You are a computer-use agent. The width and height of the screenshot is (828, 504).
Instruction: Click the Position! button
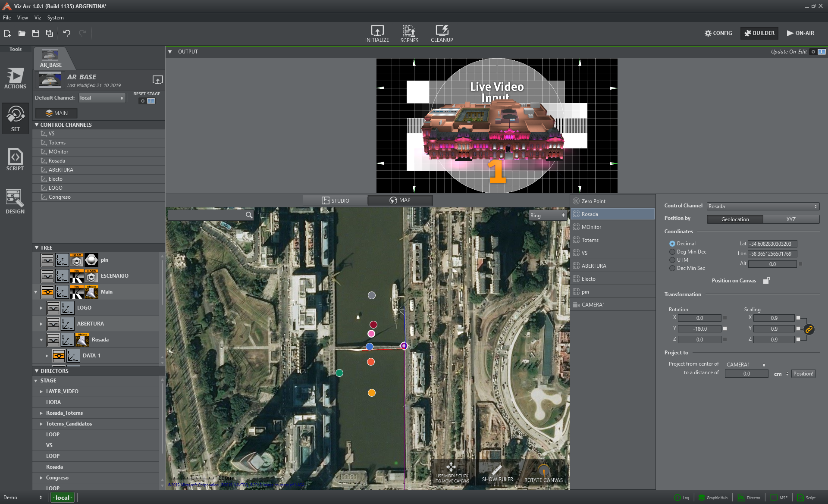[x=803, y=374]
